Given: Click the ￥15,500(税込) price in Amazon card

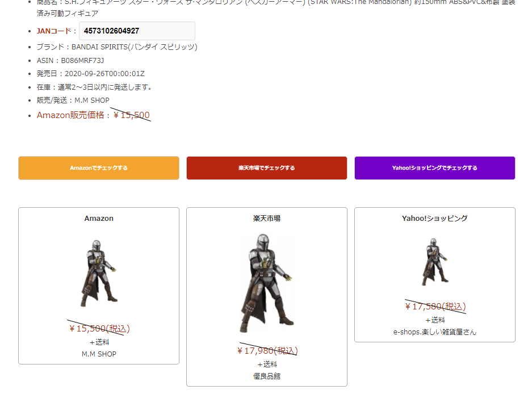Looking at the screenshot, I should pyautogui.click(x=99, y=329).
